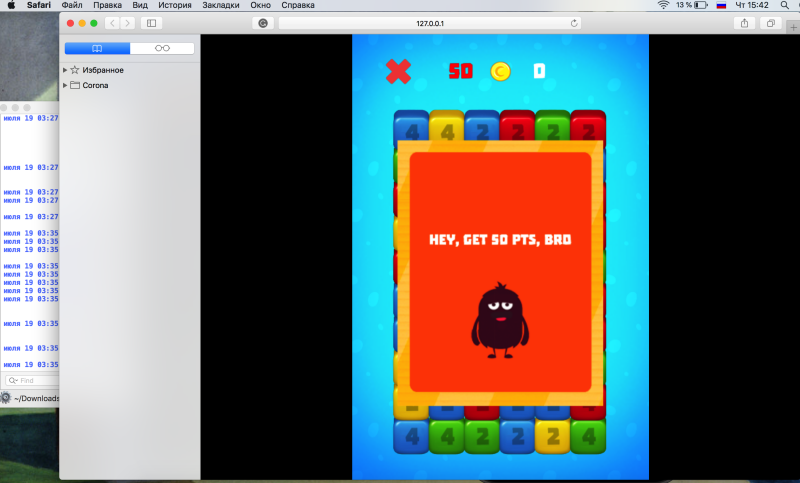Click the Wi-Fi status icon
The width and height of the screenshot is (800, 483).
[663, 5]
